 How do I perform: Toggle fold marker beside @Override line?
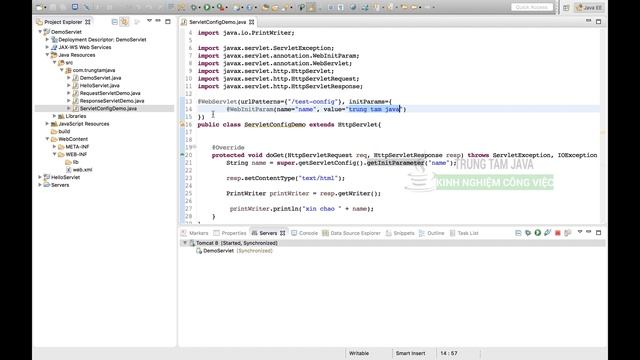195,147
